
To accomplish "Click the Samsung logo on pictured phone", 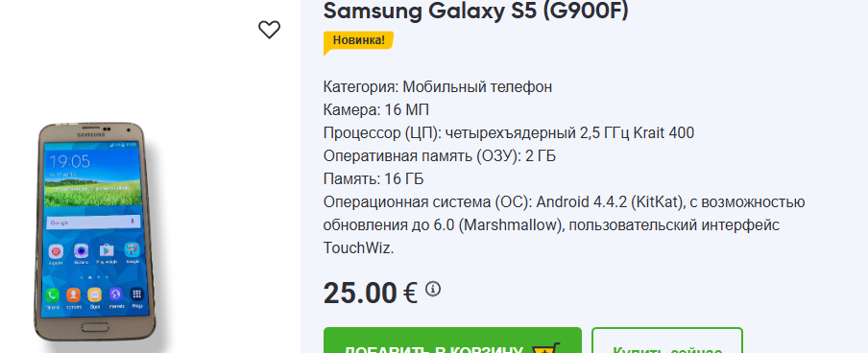I will [90, 134].
